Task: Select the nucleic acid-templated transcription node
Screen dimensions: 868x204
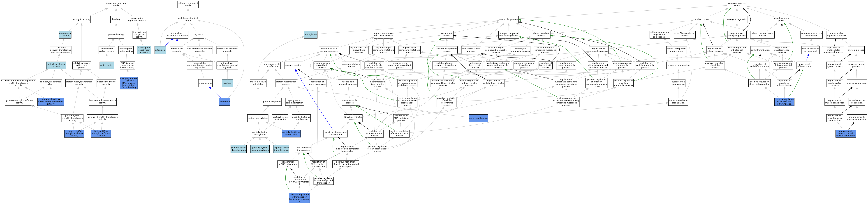Action: click(335, 133)
